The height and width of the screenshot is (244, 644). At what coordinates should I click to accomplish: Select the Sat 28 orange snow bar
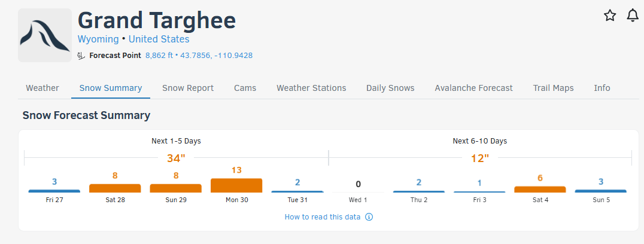[x=115, y=188]
